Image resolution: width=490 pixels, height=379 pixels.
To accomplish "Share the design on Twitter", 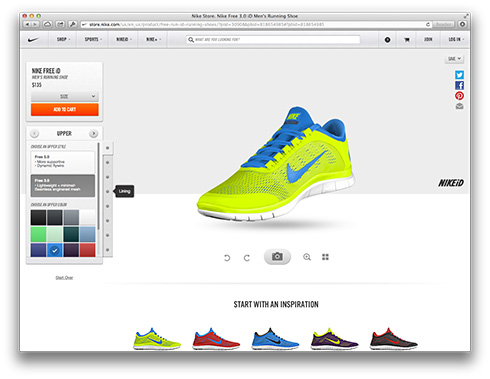I will pos(459,75).
